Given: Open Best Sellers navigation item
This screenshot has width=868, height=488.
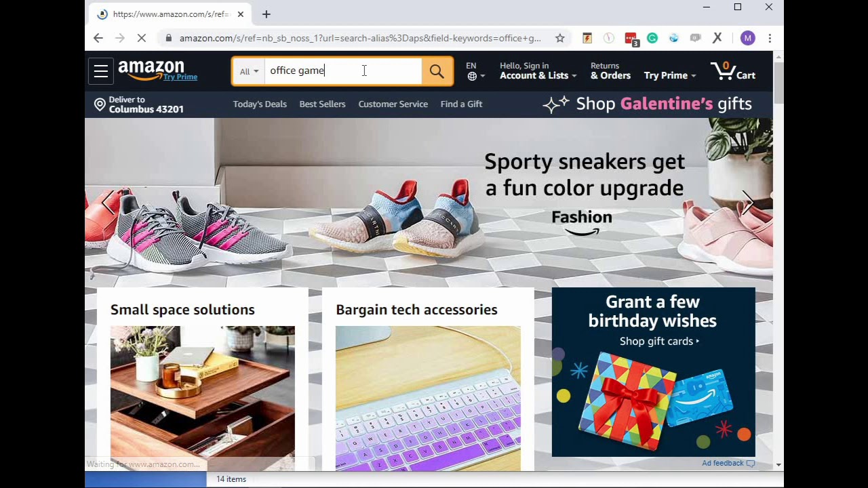Looking at the screenshot, I should click(322, 104).
